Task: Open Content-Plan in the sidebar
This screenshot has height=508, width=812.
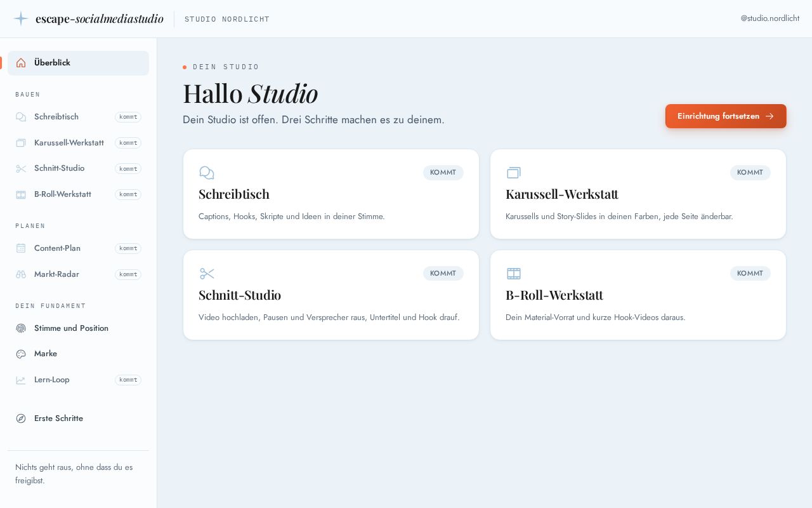Action: 78,248
